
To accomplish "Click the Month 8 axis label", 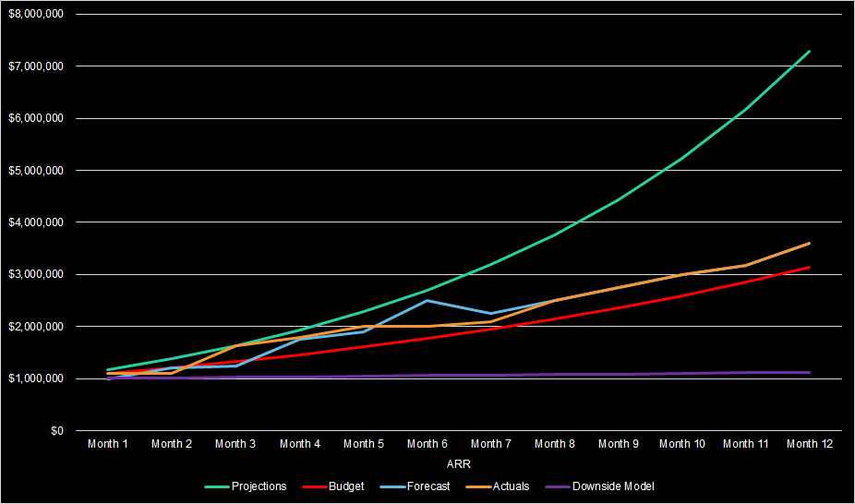I will click(x=555, y=444).
